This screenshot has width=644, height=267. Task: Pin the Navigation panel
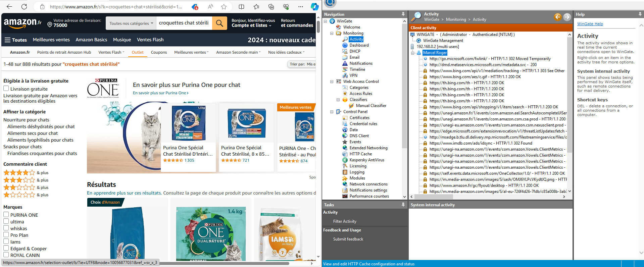pyautogui.click(x=403, y=14)
